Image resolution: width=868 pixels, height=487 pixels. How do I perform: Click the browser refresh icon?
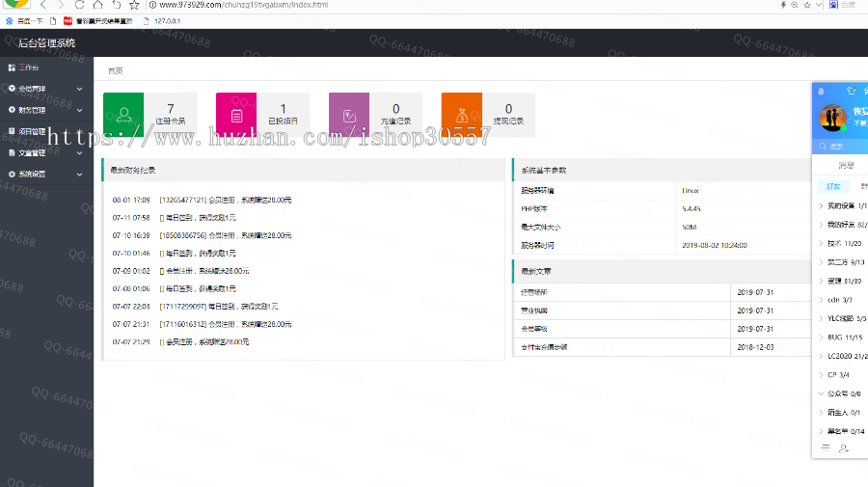pyautogui.click(x=80, y=6)
